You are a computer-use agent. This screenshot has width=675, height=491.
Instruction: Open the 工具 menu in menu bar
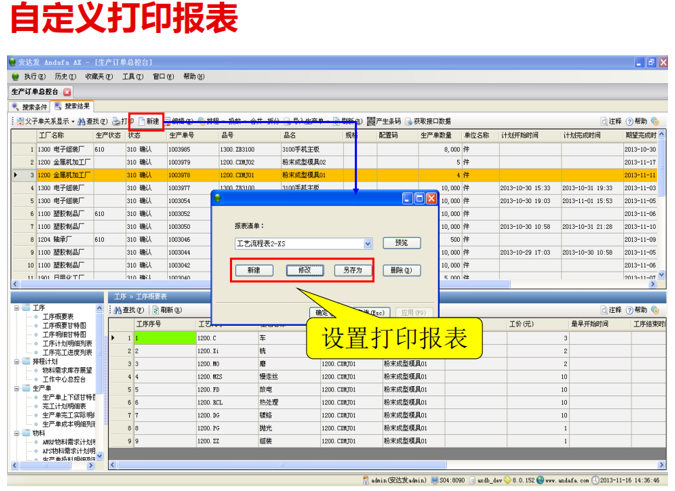pyautogui.click(x=131, y=76)
